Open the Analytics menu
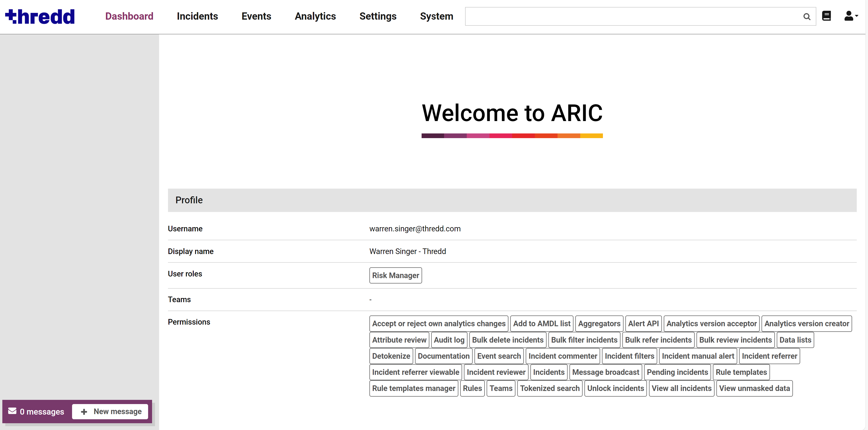The width and height of the screenshot is (868, 430). 315,16
